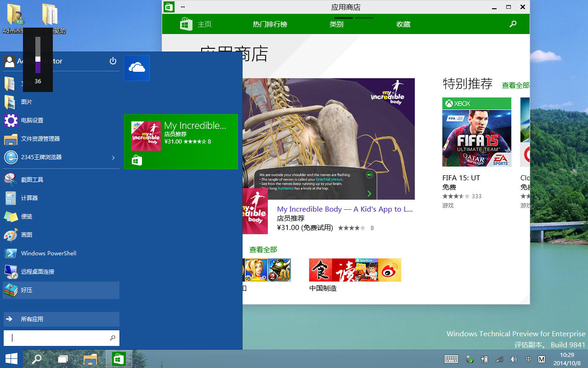Open 远程桌面连接 from the Start menu

61,271
